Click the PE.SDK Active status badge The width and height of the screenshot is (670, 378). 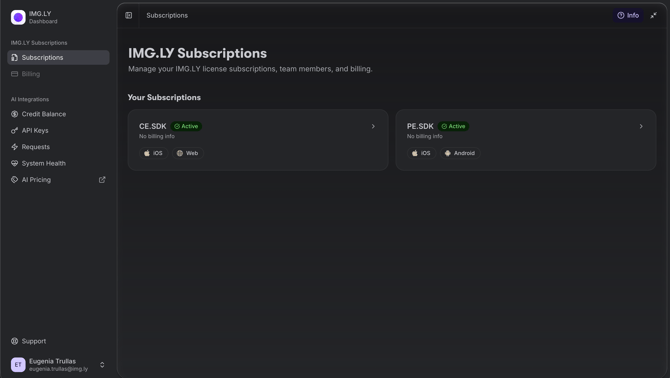[x=453, y=126]
